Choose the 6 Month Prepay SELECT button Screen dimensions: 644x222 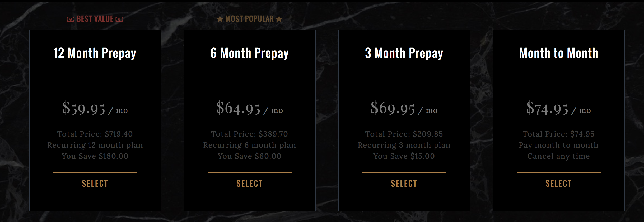point(250,184)
